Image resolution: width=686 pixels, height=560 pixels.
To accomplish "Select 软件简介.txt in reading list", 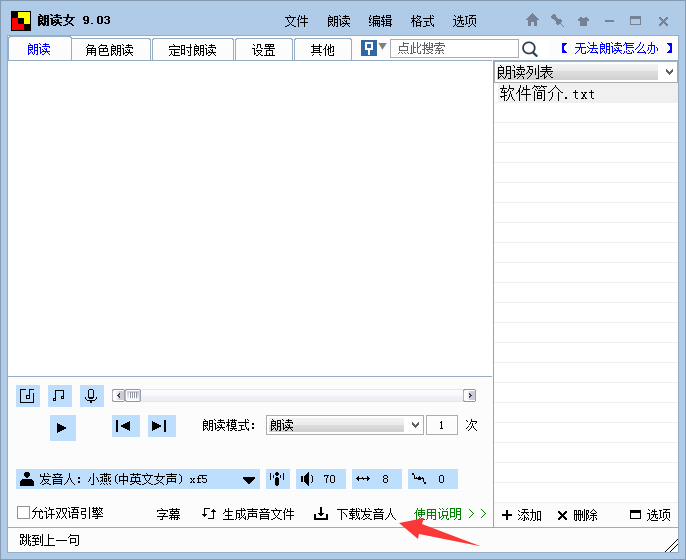I will pos(586,94).
